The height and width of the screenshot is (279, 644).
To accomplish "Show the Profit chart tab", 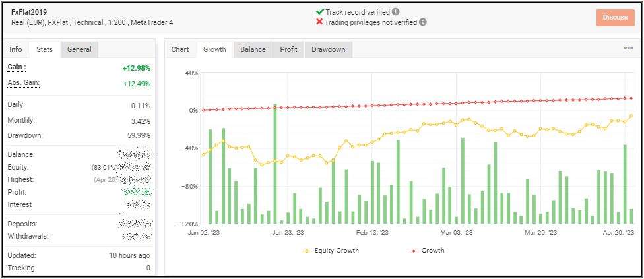I will pyautogui.click(x=288, y=49).
